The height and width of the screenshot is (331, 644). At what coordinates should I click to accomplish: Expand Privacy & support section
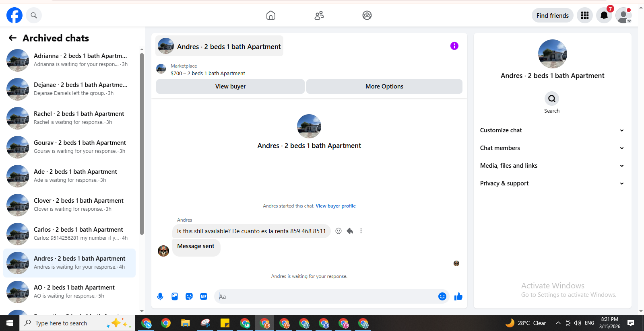(x=552, y=183)
